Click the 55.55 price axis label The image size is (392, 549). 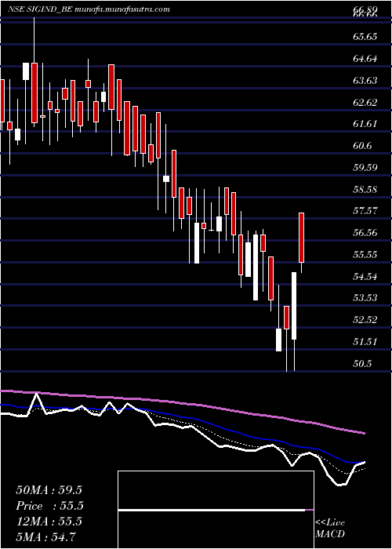[365, 255]
